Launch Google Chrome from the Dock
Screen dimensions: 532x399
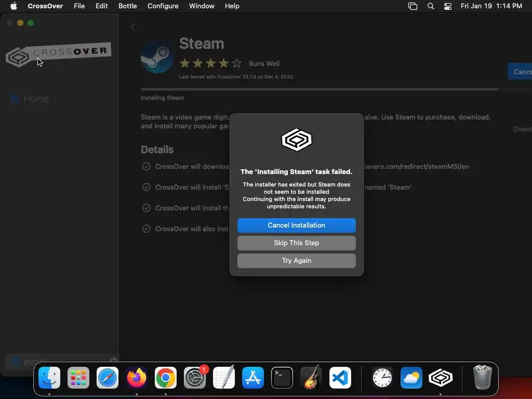pos(166,378)
